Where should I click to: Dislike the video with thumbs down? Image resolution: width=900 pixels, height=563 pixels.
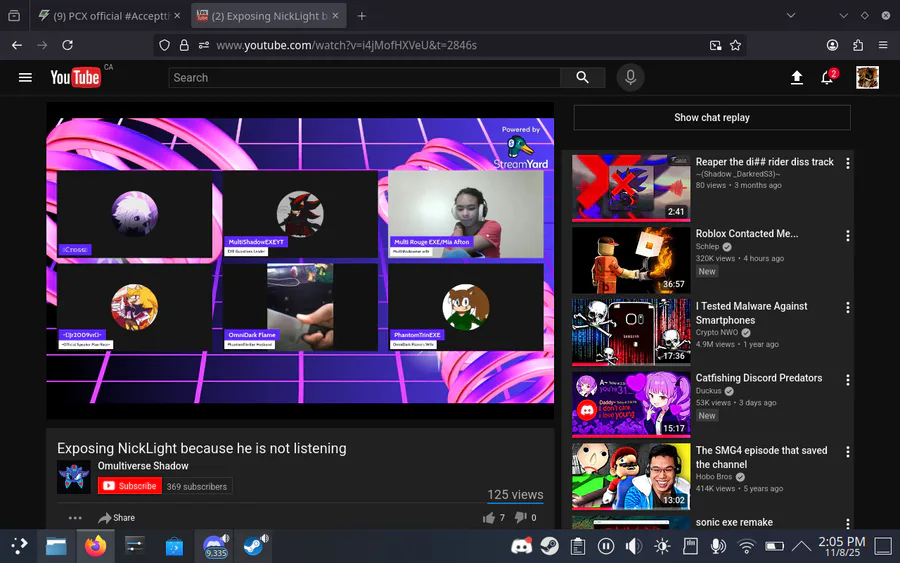pyautogui.click(x=521, y=518)
